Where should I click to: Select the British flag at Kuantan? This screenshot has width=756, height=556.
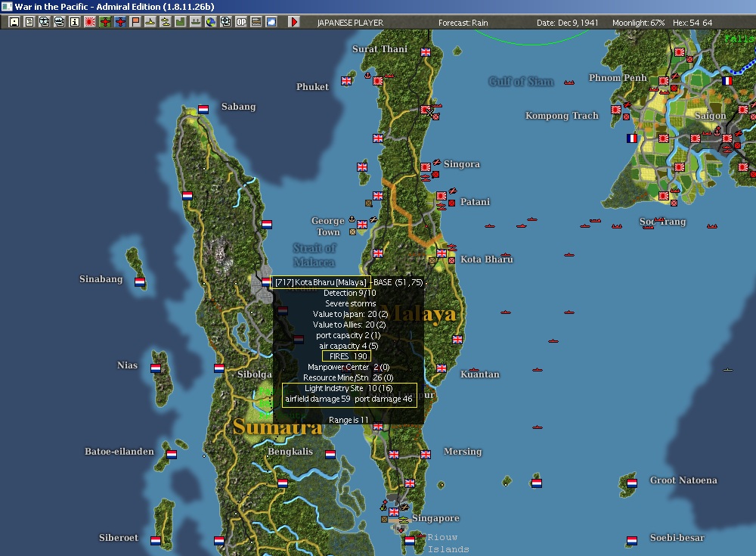[x=442, y=368]
